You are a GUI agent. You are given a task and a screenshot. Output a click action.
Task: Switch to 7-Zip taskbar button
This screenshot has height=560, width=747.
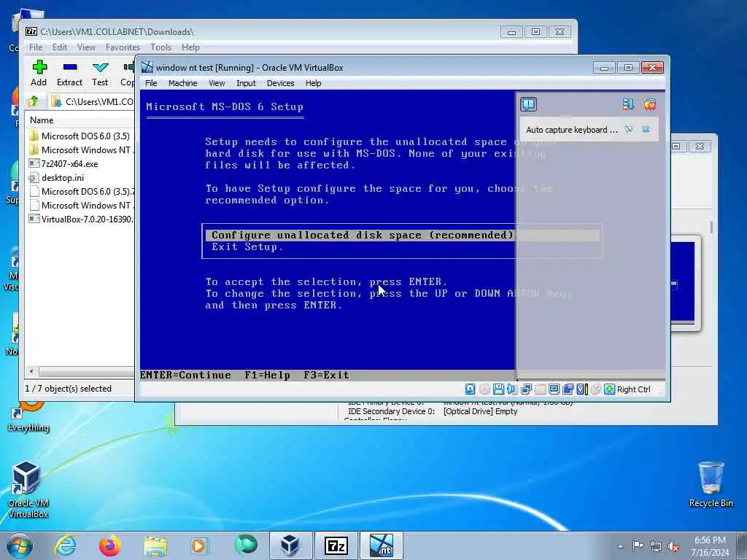pos(336,545)
